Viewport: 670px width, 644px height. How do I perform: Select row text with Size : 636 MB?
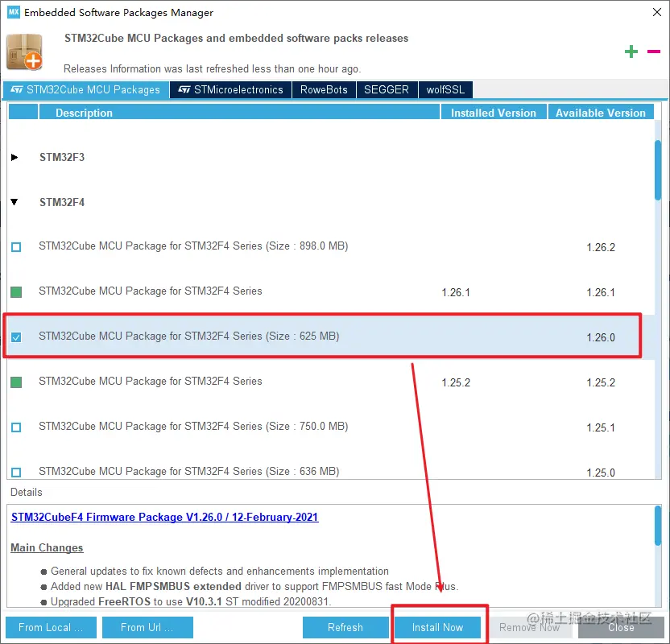pos(189,471)
